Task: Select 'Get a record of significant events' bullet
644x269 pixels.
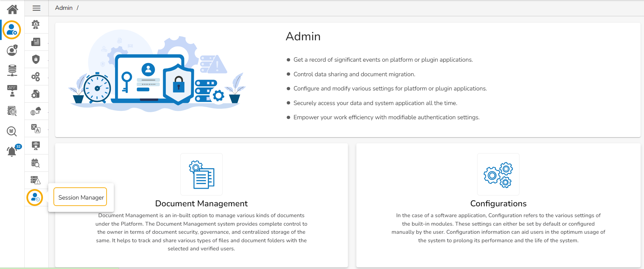Action: click(x=383, y=60)
